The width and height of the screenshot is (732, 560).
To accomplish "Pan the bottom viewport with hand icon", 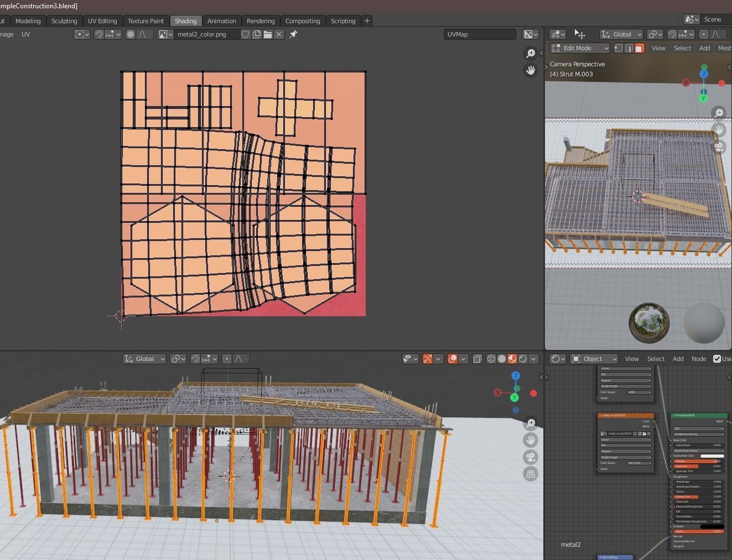I will point(531,440).
